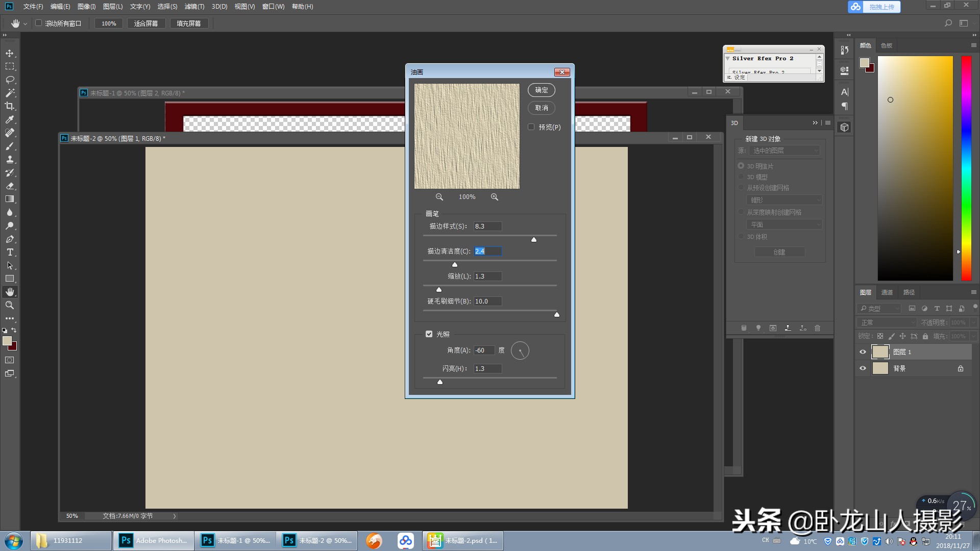Enable 滚动所有窗口 checkbox in options bar
980x551 pixels.
(39, 23)
